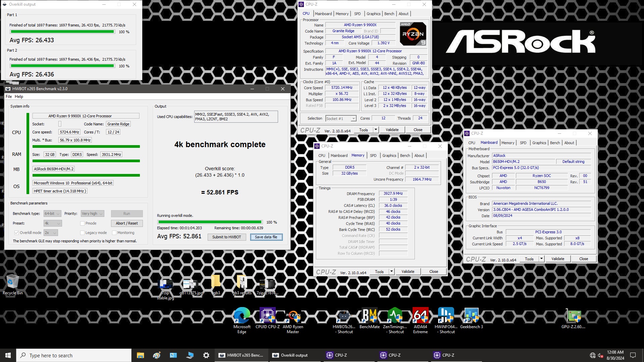Switch to Mainboard tab in top CPU-Z

[x=323, y=14]
